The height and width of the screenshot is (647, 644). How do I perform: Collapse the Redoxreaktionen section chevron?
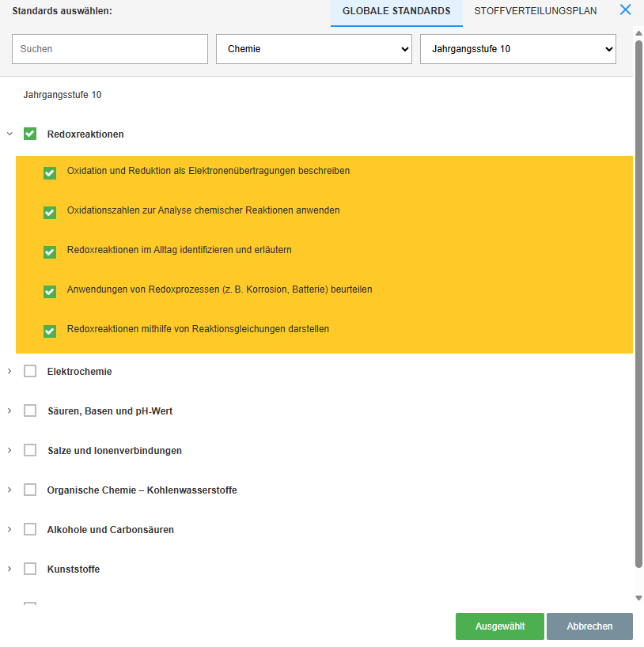point(9,134)
